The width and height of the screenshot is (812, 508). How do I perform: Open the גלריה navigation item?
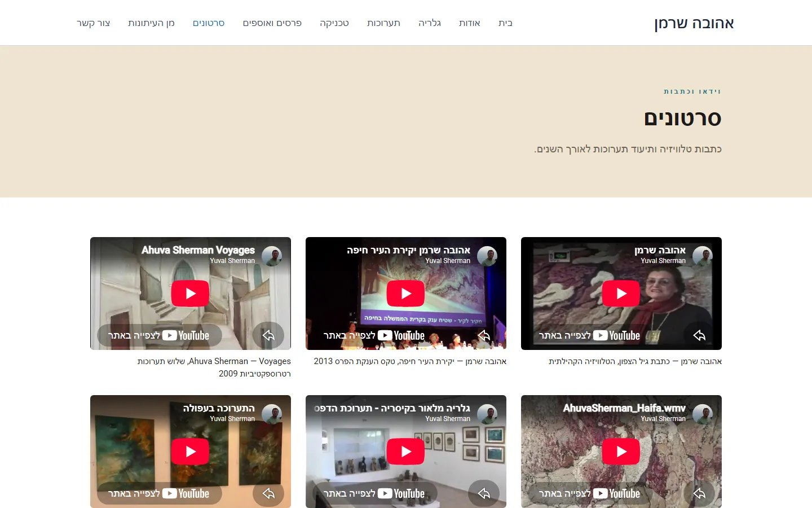point(430,23)
